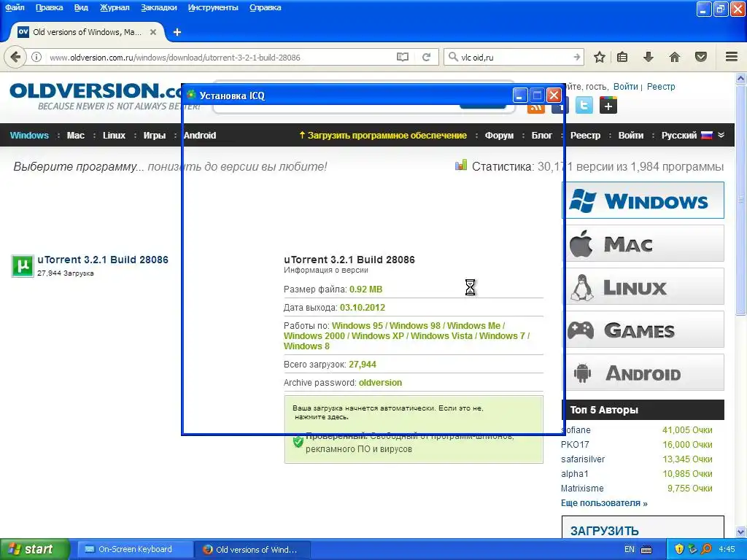This screenshot has height=560, width=747.
Task: Expand the language dropdown chevron next to Русский
Action: tap(721, 135)
